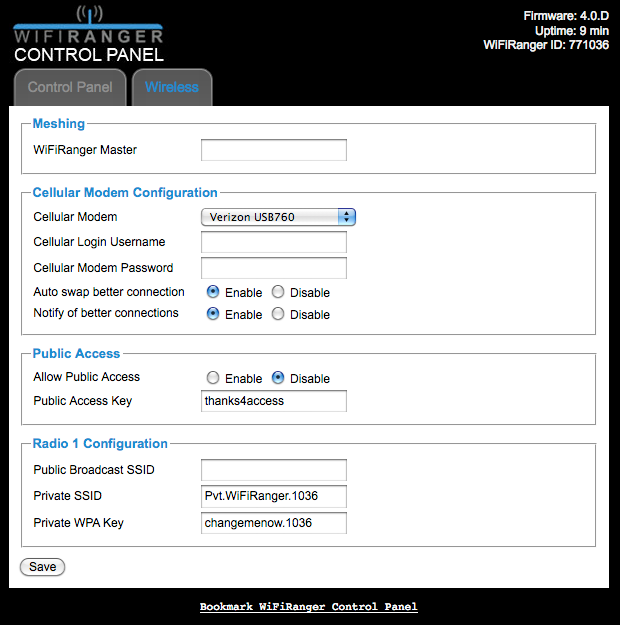Open Bookmark WiFiRanger Control Panel link

[x=309, y=607]
